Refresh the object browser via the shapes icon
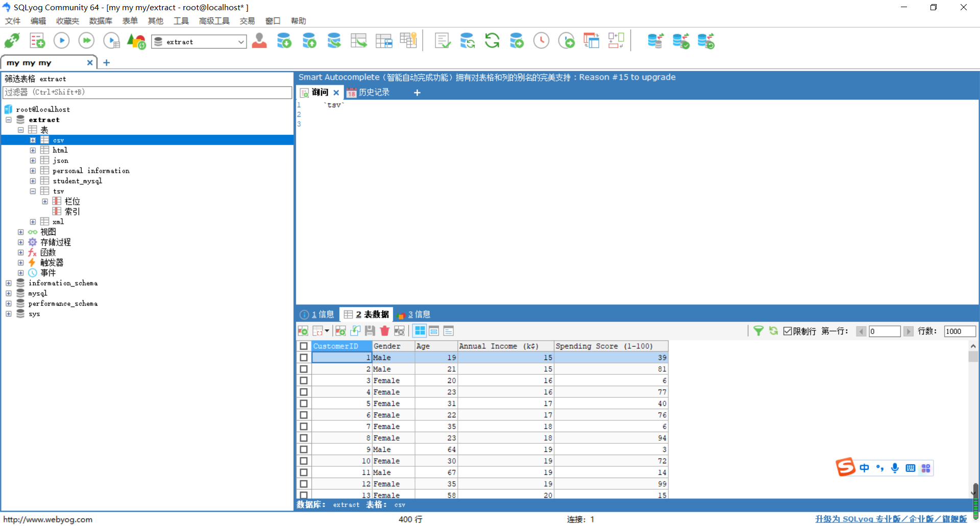Image resolution: width=980 pixels, height=526 pixels. pos(136,41)
